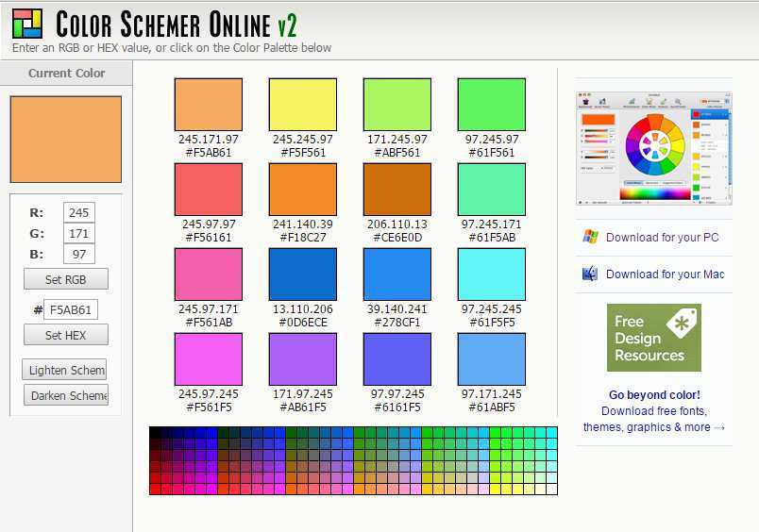Click the RGB label '39.140.241'

click(x=397, y=309)
